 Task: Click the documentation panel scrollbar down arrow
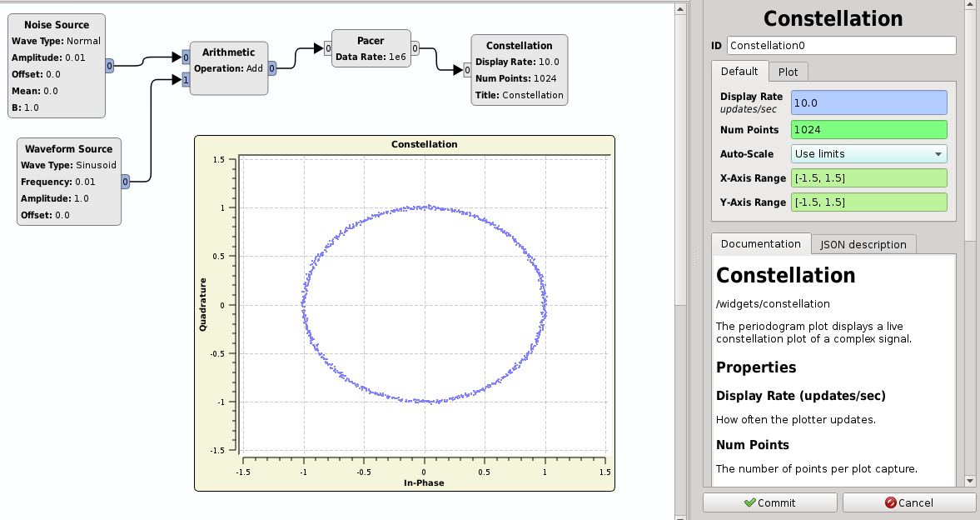[x=969, y=481]
